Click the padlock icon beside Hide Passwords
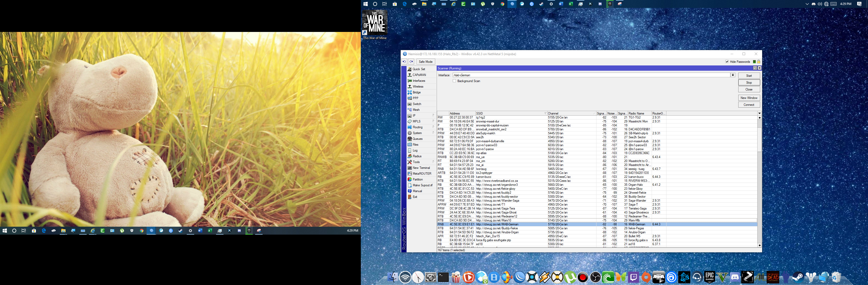The image size is (868, 285). 758,61
